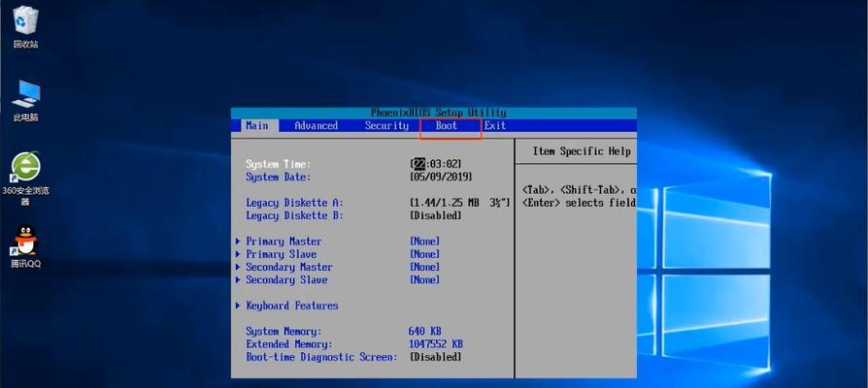Go to the Security BIOS tab
The width and height of the screenshot is (868, 388).
pos(386,125)
